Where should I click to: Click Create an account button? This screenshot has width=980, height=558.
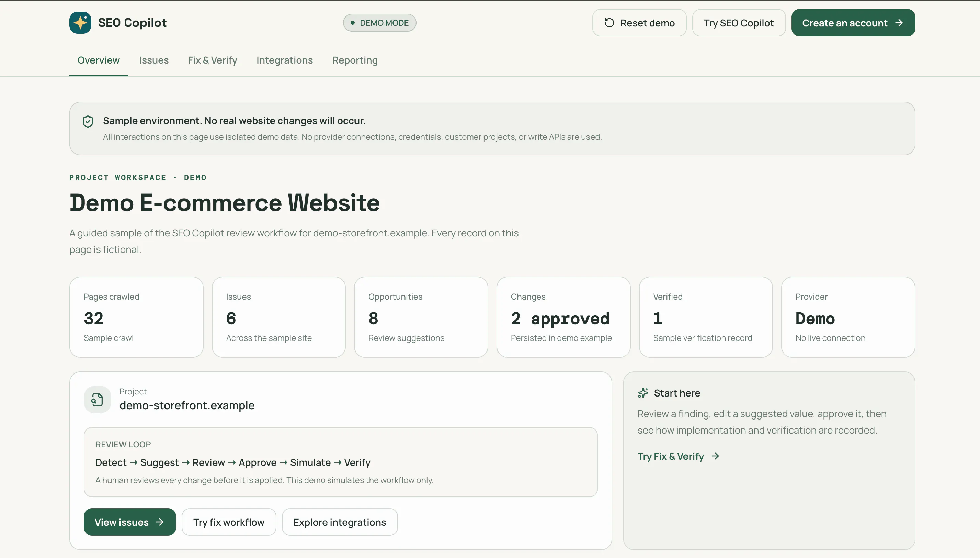tap(853, 23)
